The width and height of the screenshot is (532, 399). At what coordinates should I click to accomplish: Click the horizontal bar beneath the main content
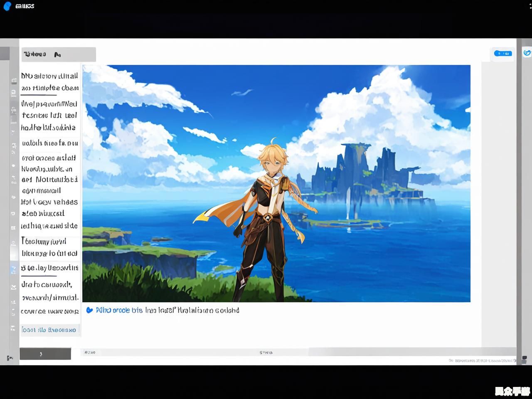pyautogui.click(x=266, y=352)
